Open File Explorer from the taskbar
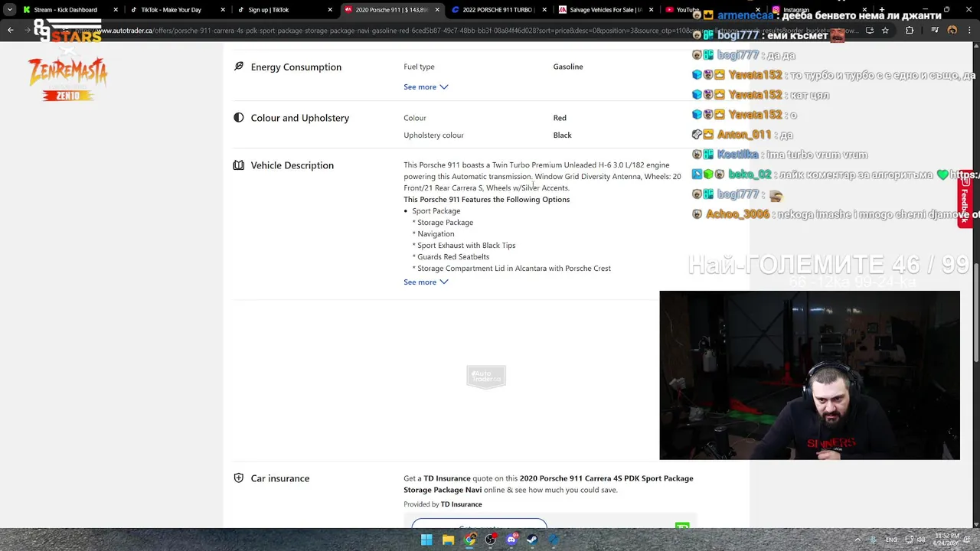The width and height of the screenshot is (980, 551). (448, 540)
